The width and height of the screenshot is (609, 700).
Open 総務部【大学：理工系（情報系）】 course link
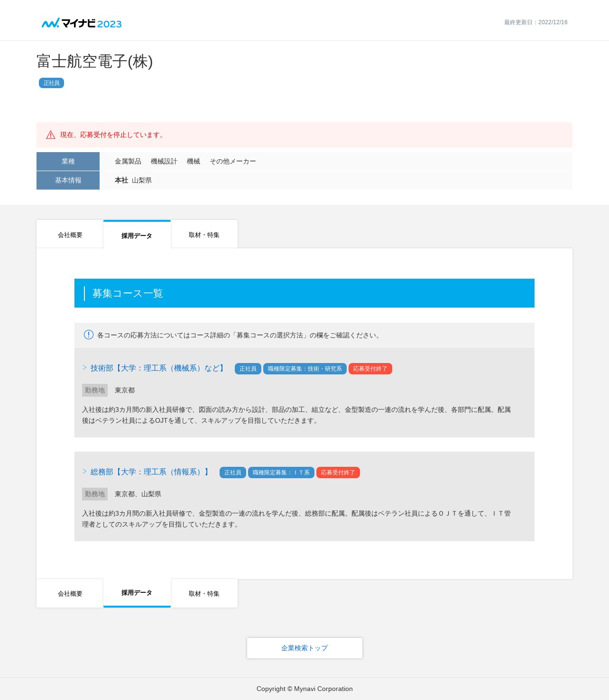pyautogui.click(x=151, y=472)
